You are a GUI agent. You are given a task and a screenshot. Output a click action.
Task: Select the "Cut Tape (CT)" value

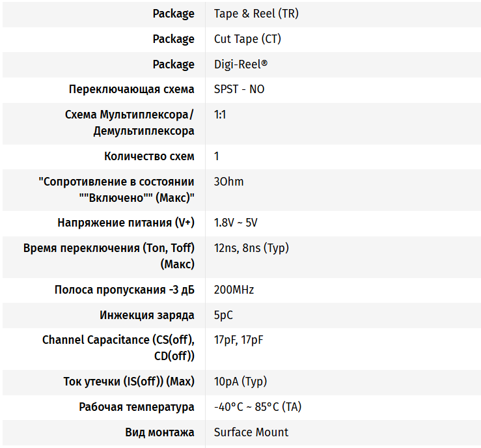[247, 39]
